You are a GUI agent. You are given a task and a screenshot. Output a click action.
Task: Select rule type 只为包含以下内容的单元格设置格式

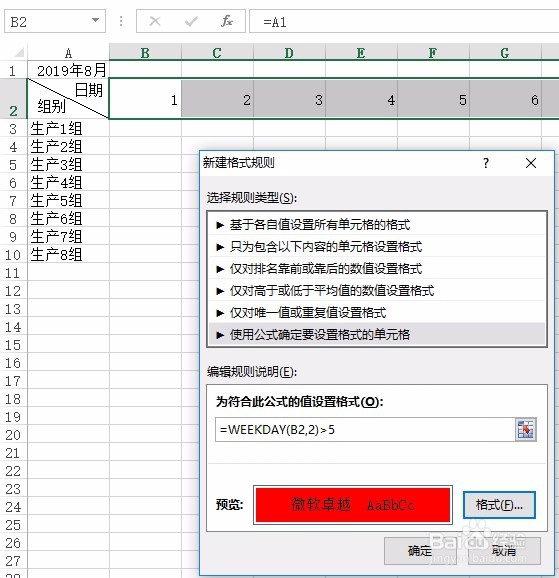[377, 246]
